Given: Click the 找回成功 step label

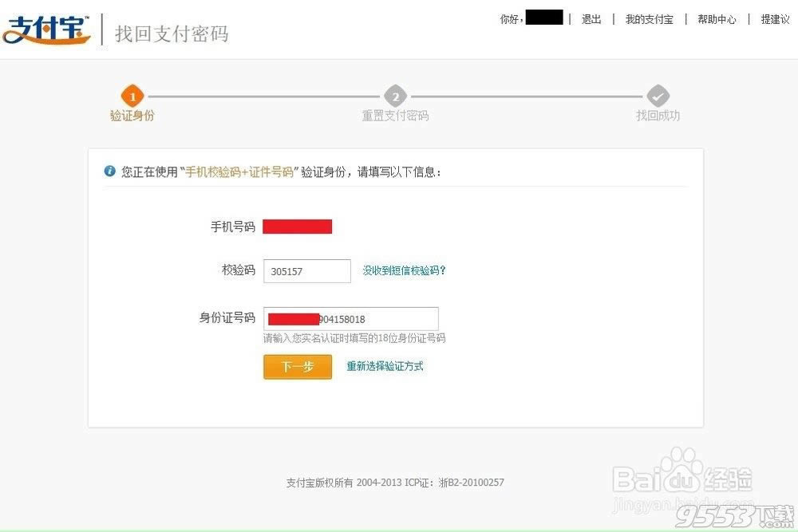Looking at the screenshot, I should (658, 116).
